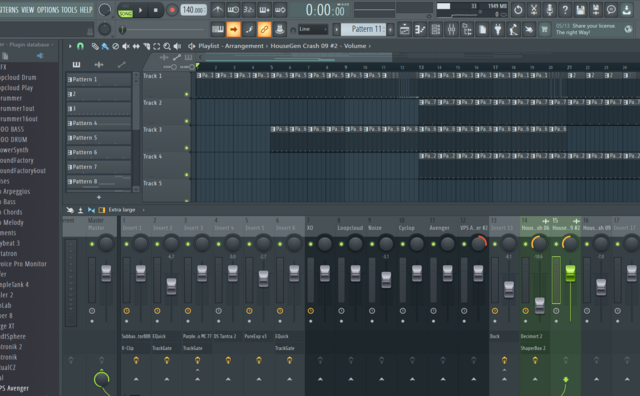Click the plug plugin picker icon
The height and width of the screenshot is (396, 640).
[x=498, y=29]
